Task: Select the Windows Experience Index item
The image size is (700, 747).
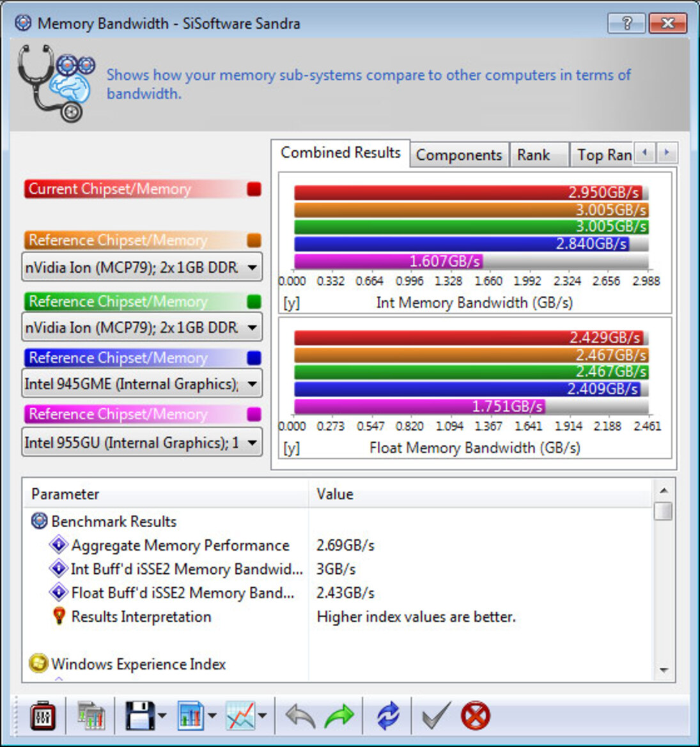Action: [x=138, y=664]
